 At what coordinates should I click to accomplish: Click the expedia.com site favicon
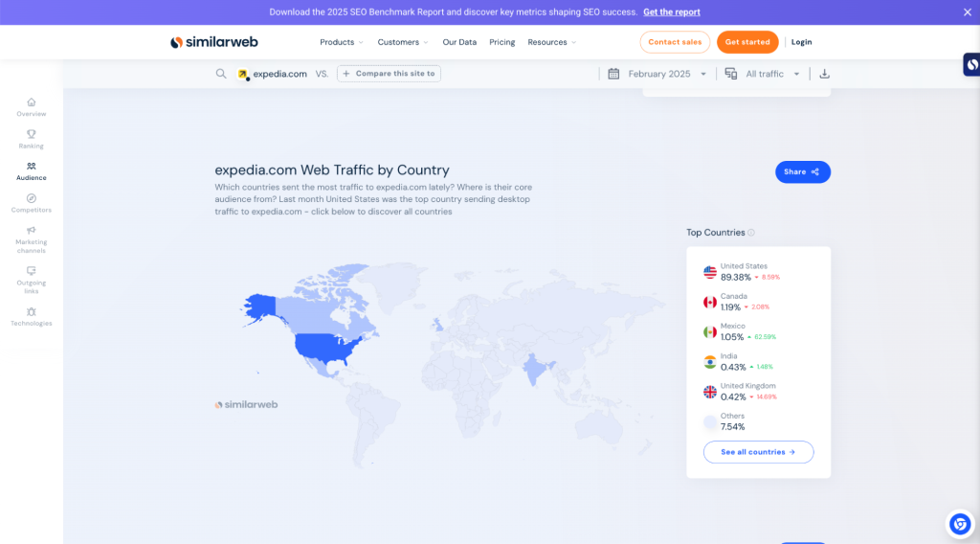(243, 74)
